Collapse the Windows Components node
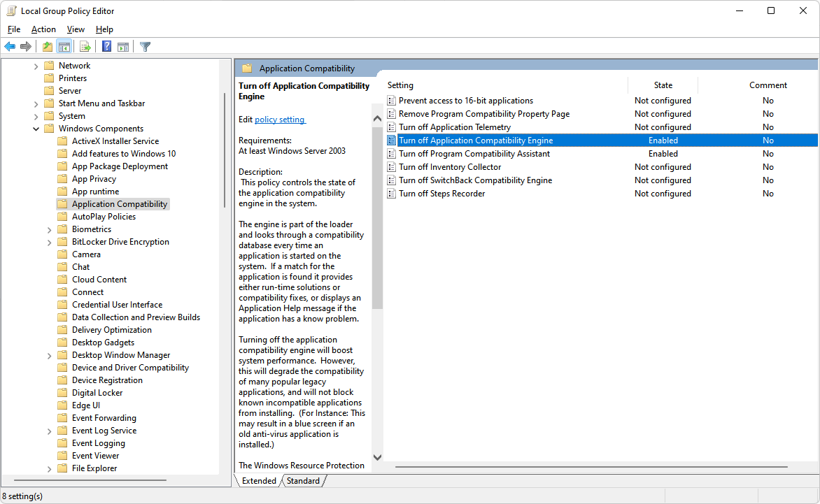This screenshot has height=504, width=820. point(36,129)
